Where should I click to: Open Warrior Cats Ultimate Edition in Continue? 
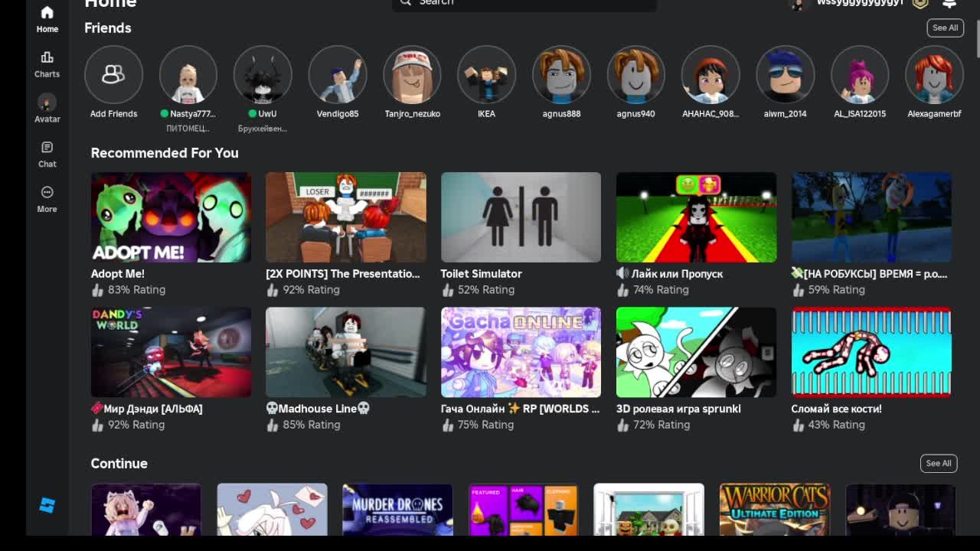click(x=775, y=510)
